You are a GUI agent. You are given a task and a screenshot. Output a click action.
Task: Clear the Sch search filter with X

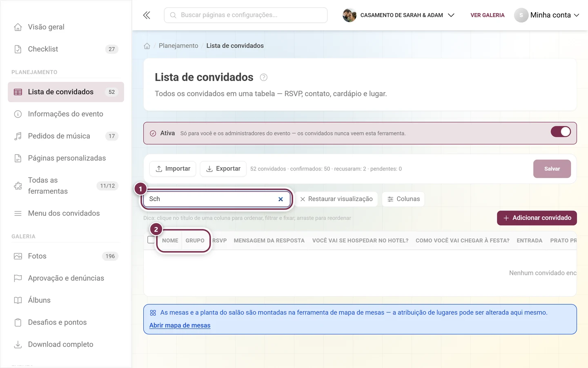[x=281, y=199]
